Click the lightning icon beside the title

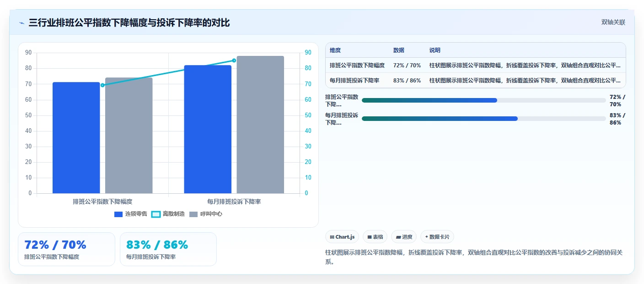[21, 22]
